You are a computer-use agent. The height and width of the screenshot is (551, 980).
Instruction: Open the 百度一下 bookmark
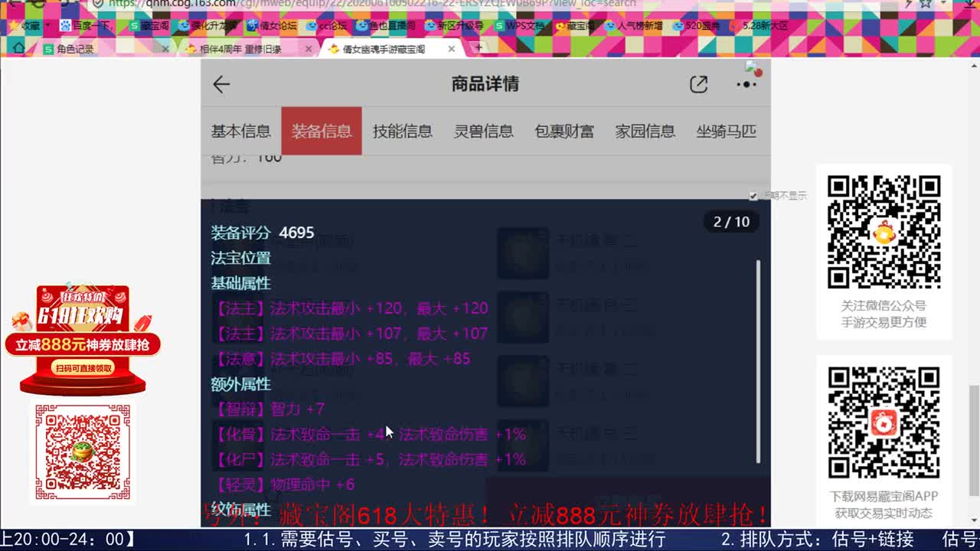point(85,25)
